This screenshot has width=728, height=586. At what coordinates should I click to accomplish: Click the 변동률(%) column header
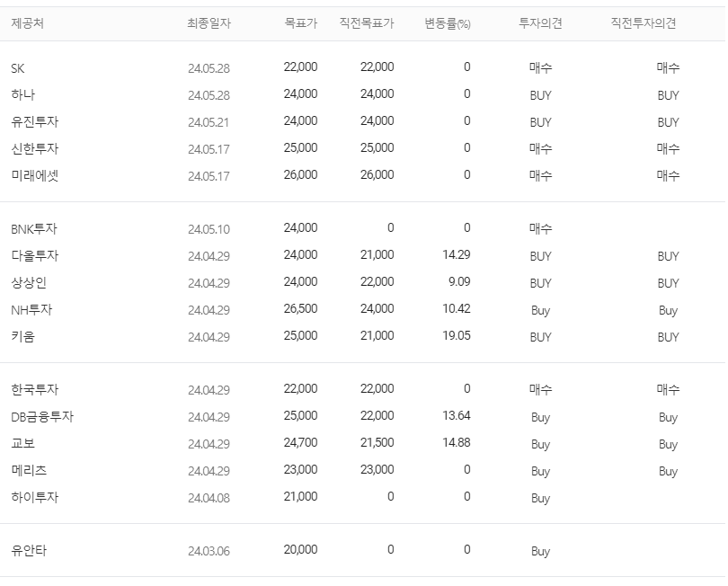pyautogui.click(x=448, y=23)
